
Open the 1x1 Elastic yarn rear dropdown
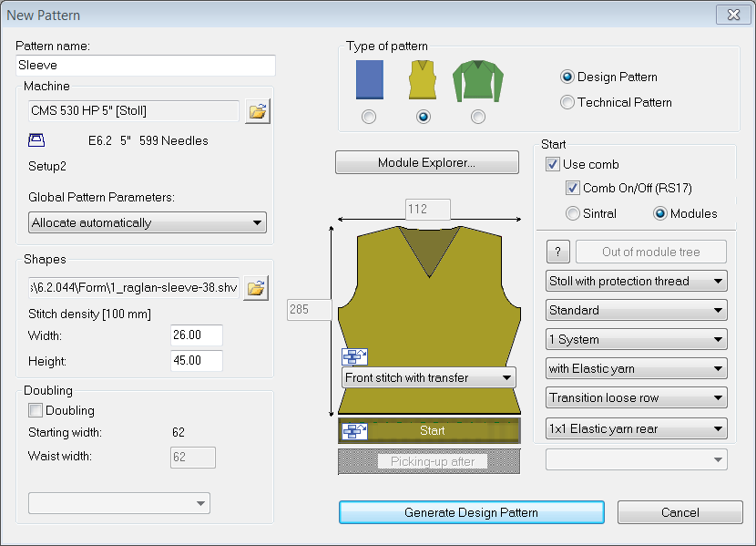pyautogui.click(x=637, y=428)
